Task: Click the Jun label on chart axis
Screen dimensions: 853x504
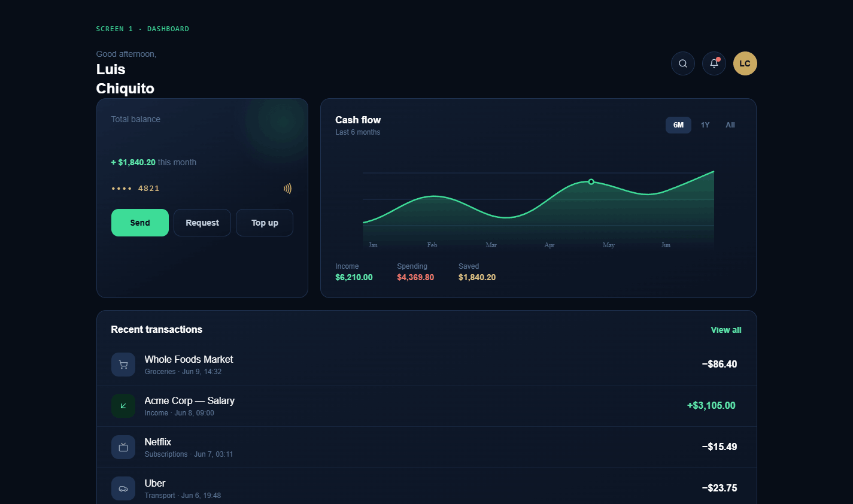Action: coord(666,245)
